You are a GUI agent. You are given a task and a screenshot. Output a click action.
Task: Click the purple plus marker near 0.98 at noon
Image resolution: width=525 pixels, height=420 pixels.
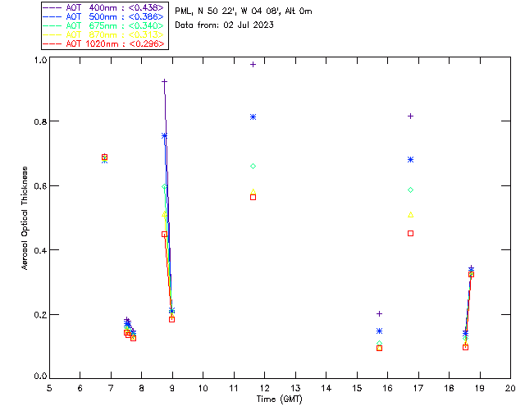coord(253,64)
